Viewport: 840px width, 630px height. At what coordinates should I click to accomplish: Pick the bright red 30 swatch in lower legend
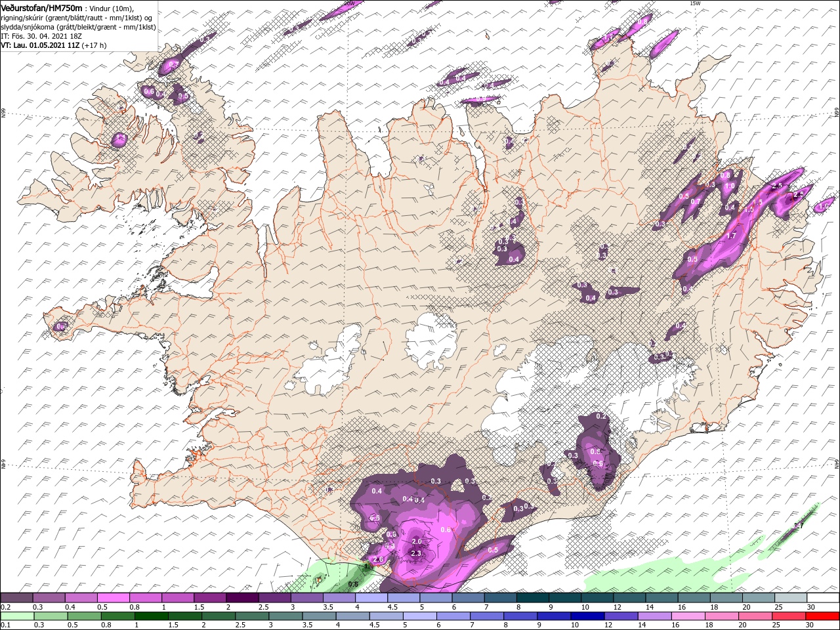[x=822, y=616]
